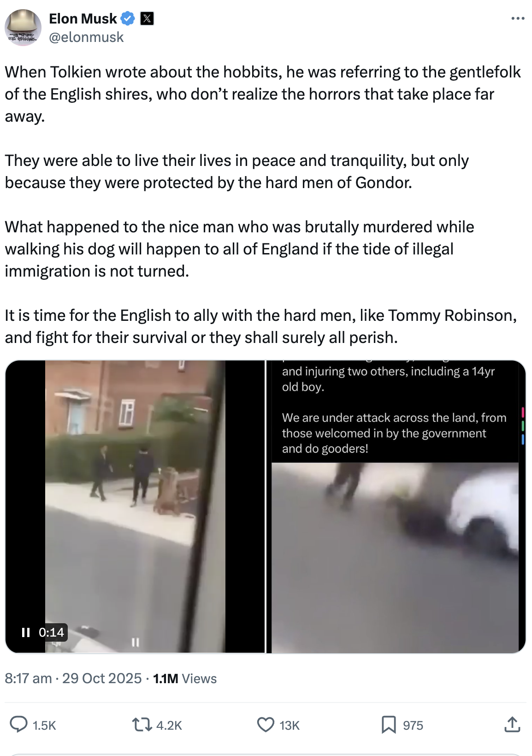
Task: Open Elon Musk's profile avatar
Action: (23, 27)
